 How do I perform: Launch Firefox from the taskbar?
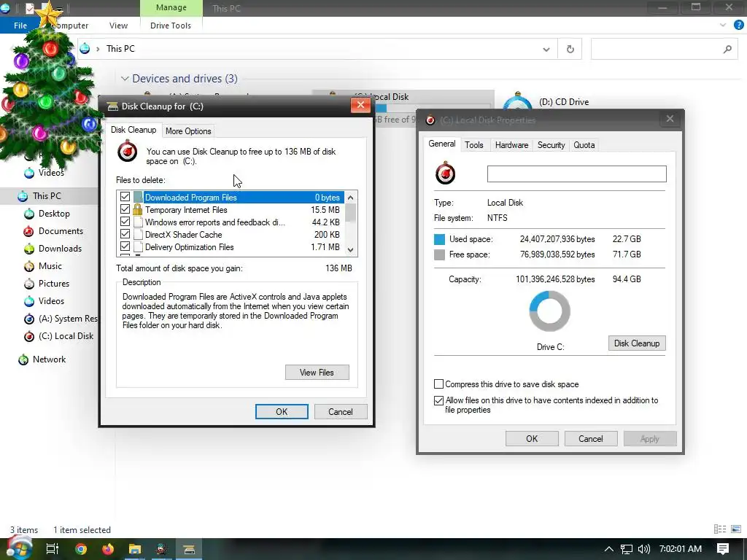pos(108,549)
